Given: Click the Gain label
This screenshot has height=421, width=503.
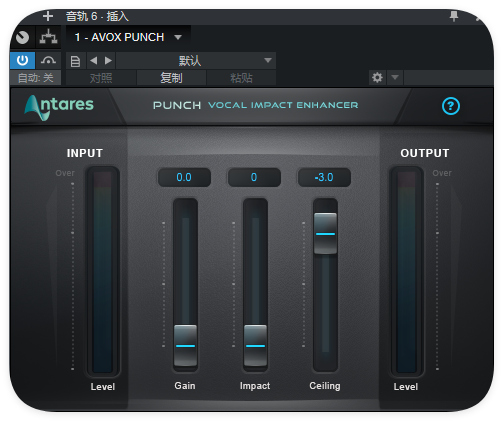Looking at the screenshot, I should click(185, 386).
